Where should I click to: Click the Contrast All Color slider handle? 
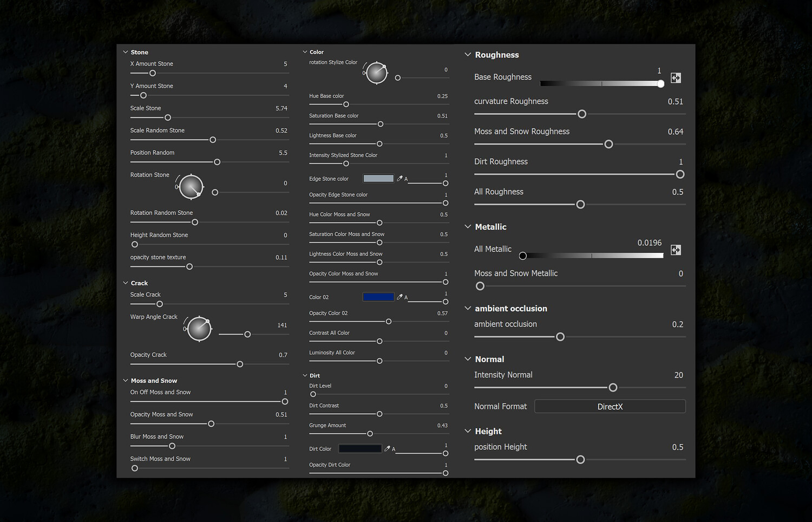click(x=379, y=341)
